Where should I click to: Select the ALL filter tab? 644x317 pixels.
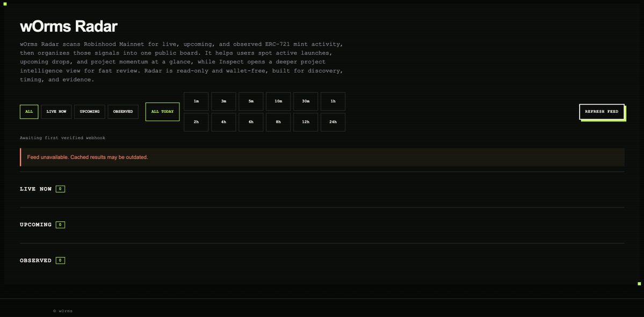pos(29,112)
